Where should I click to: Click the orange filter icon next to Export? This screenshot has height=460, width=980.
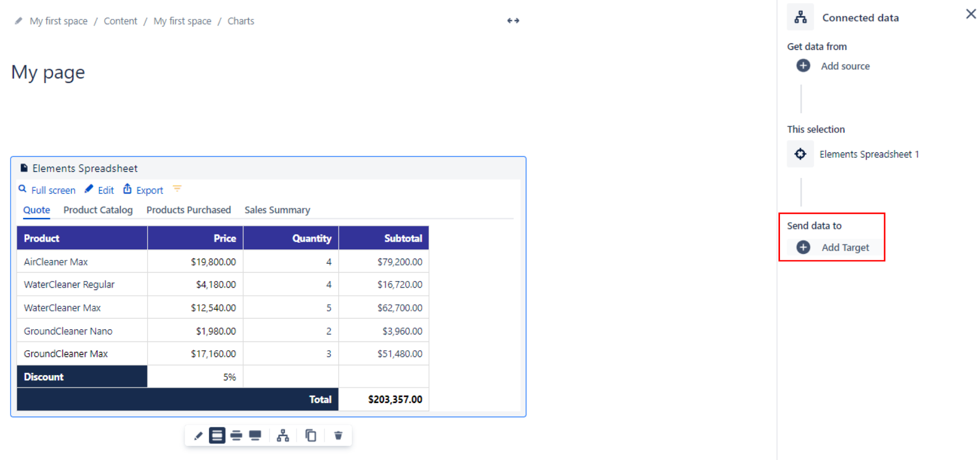point(177,189)
